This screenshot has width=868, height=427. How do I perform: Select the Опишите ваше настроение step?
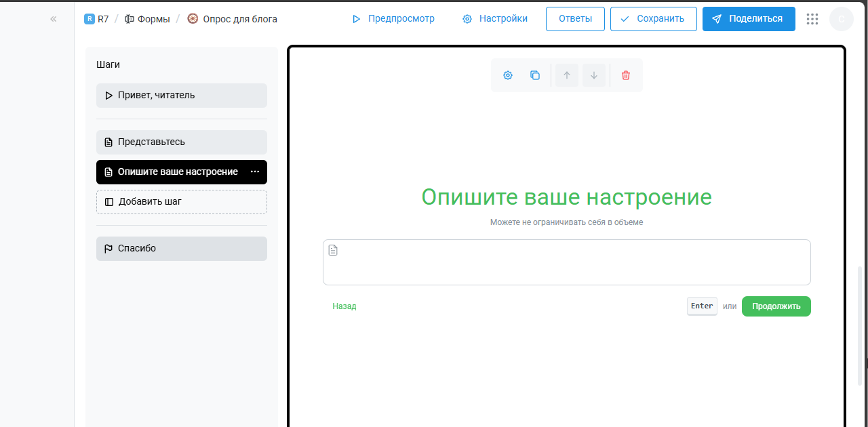click(182, 172)
